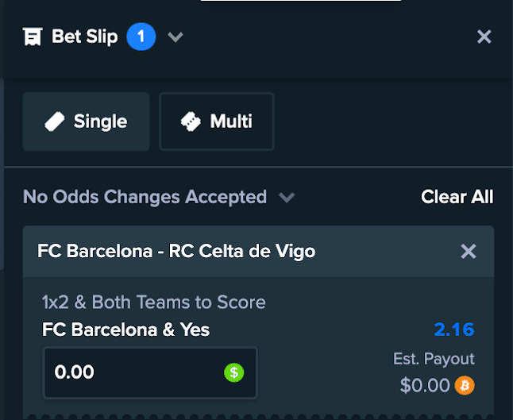Click the blue bet count badge
Viewport: 513px width, 420px height.
pos(141,37)
